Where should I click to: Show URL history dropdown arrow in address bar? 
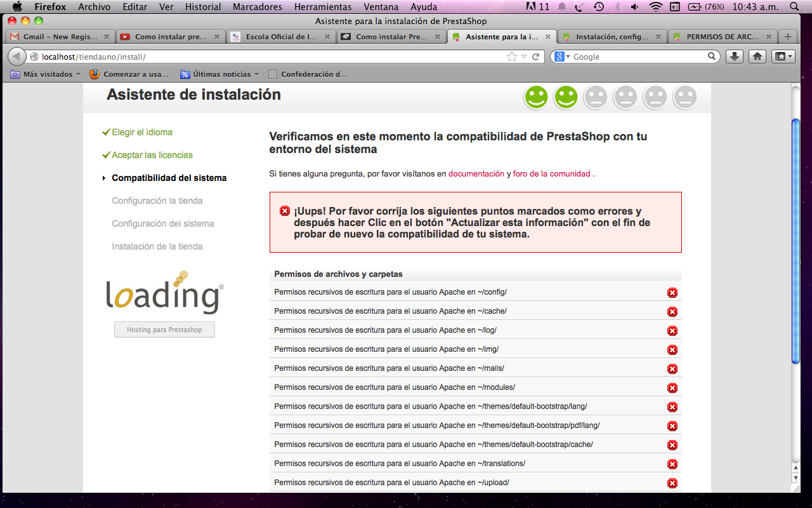(524, 57)
